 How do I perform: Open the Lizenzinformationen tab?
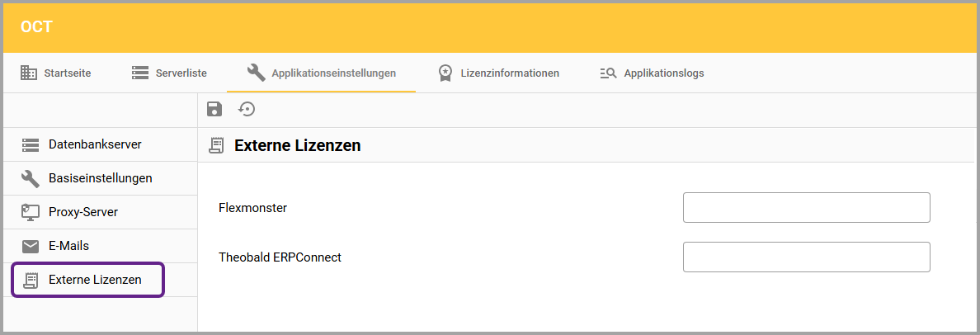click(509, 73)
